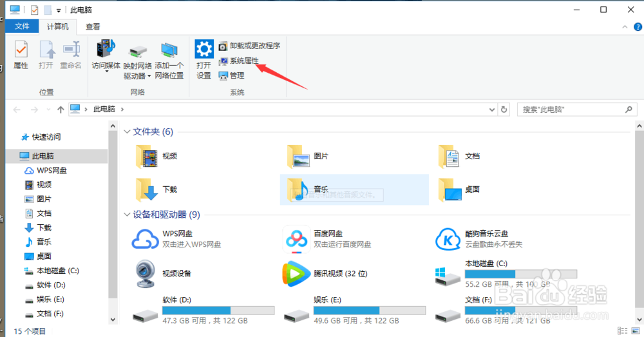Click the back navigation arrow
644x337 pixels.
tap(17, 110)
